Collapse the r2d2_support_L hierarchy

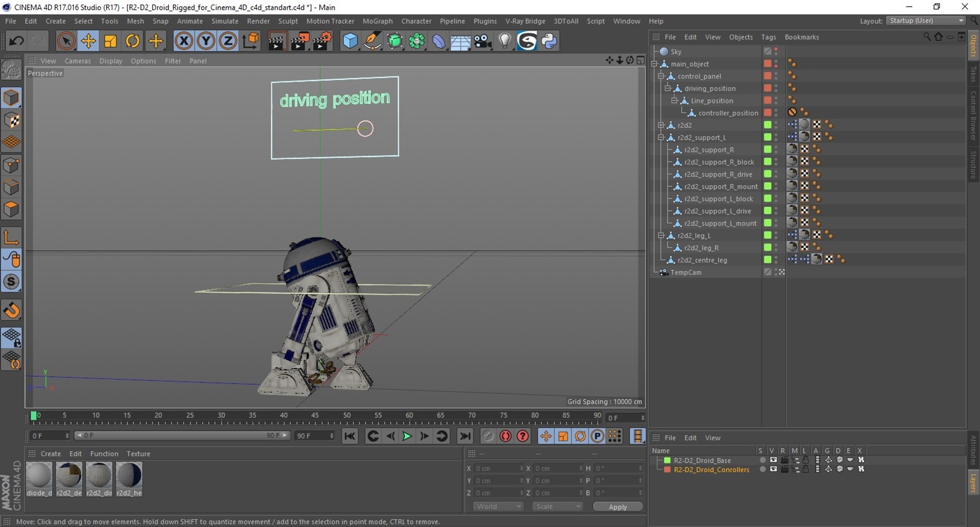pos(661,137)
